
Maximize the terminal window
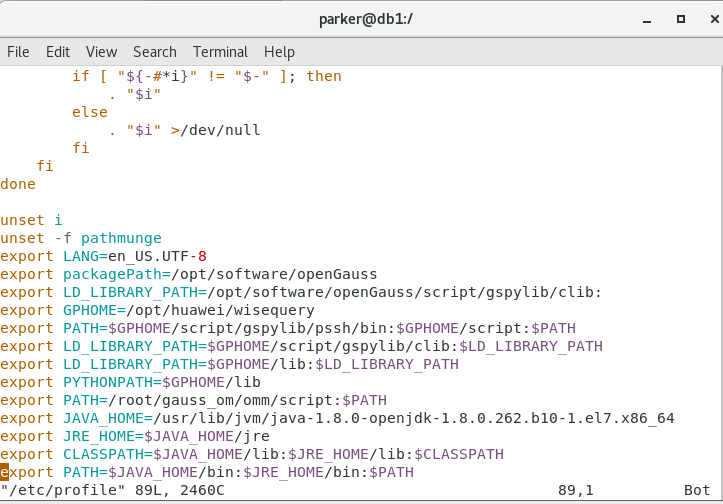coord(681,19)
